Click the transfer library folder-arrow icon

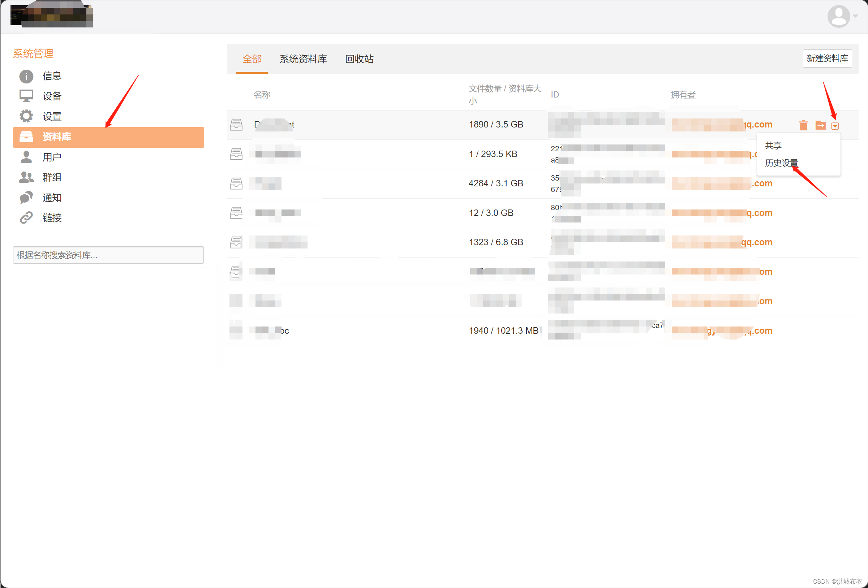click(x=820, y=125)
